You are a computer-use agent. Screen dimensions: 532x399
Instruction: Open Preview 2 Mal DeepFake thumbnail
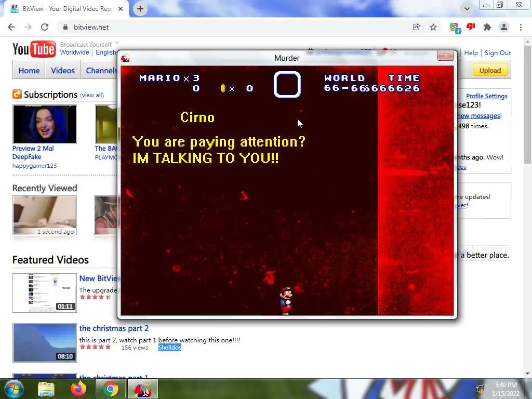coord(45,124)
